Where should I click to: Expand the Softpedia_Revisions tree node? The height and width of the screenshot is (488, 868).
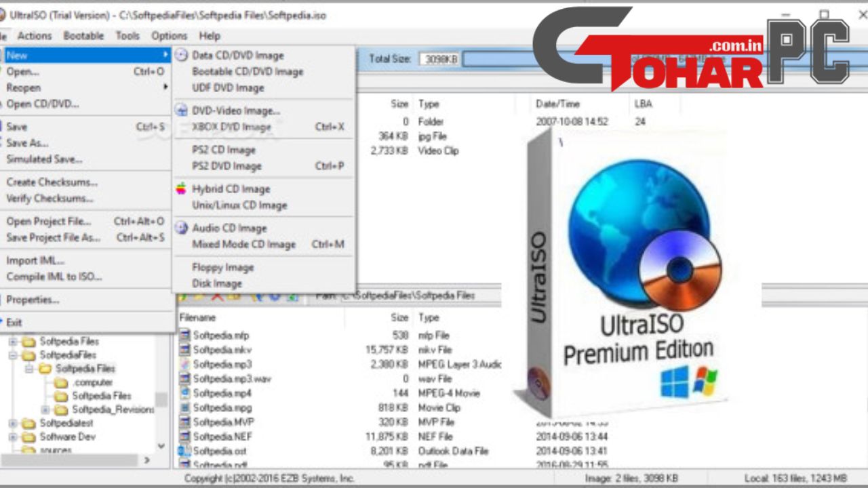(x=45, y=409)
